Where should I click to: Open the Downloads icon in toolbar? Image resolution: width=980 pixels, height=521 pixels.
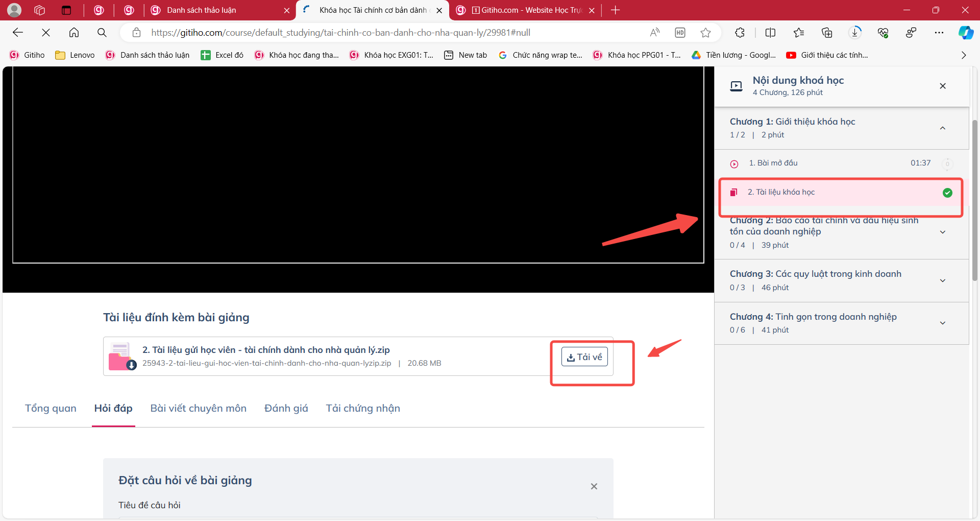point(855,33)
